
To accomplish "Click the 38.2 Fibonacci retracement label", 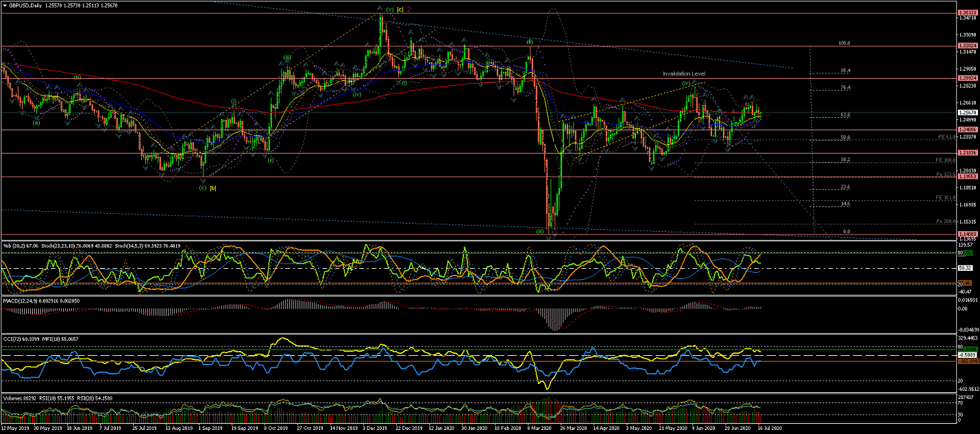I will coord(844,160).
